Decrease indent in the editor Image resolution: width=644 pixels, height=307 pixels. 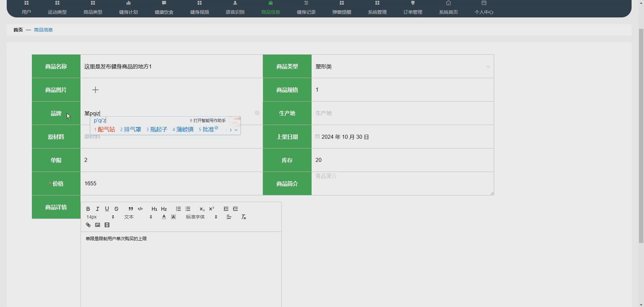(226, 209)
